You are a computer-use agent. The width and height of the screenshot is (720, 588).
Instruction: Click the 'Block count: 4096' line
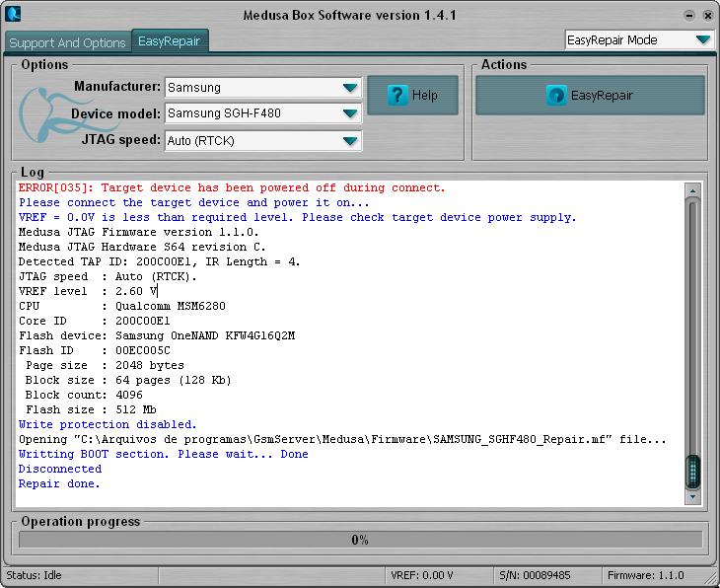point(84,395)
